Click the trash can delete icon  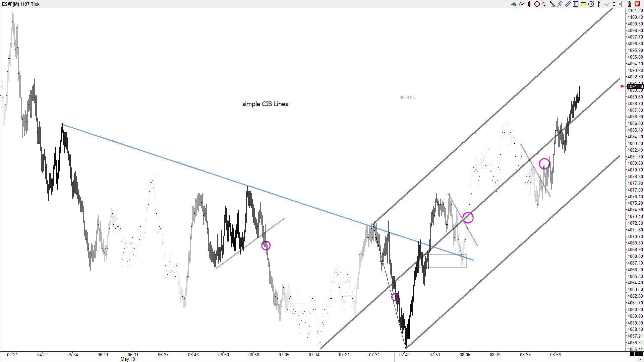[x=630, y=4]
